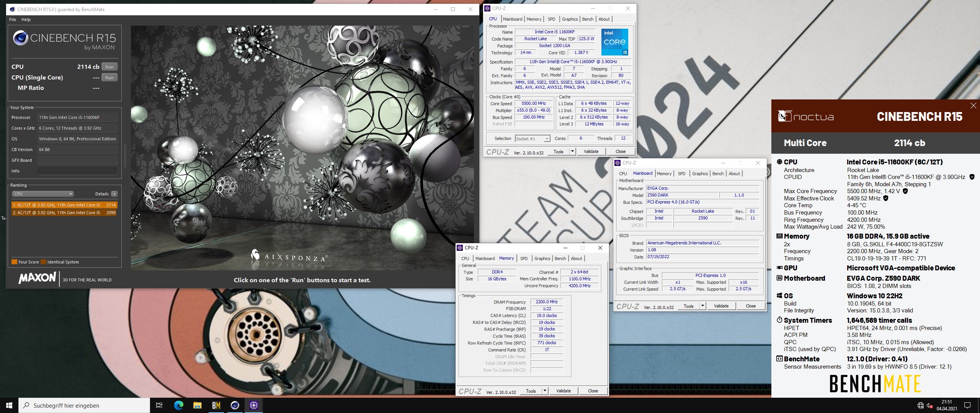The height and width of the screenshot is (413, 980).
Task: Click the Z590 DARK model field
Action: [682, 195]
